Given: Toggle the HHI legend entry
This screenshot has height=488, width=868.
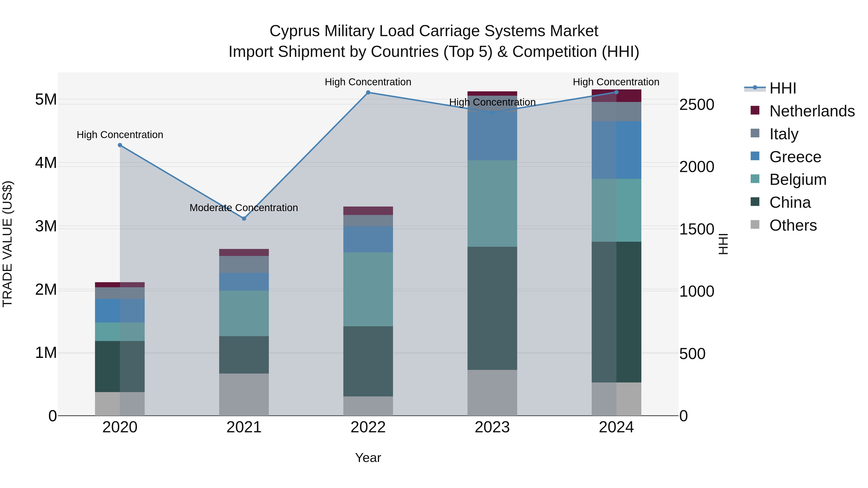Looking at the screenshot, I should click(x=770, y=88).
